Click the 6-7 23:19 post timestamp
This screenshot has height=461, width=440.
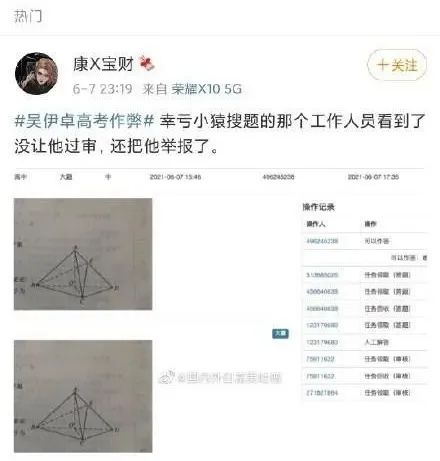[102, 89]
